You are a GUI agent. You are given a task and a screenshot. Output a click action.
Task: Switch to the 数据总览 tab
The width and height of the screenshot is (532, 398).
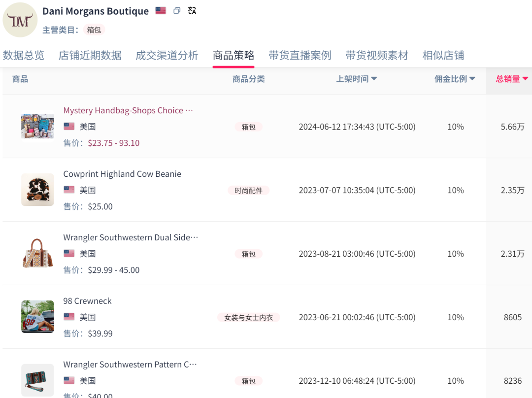[24, 55]
